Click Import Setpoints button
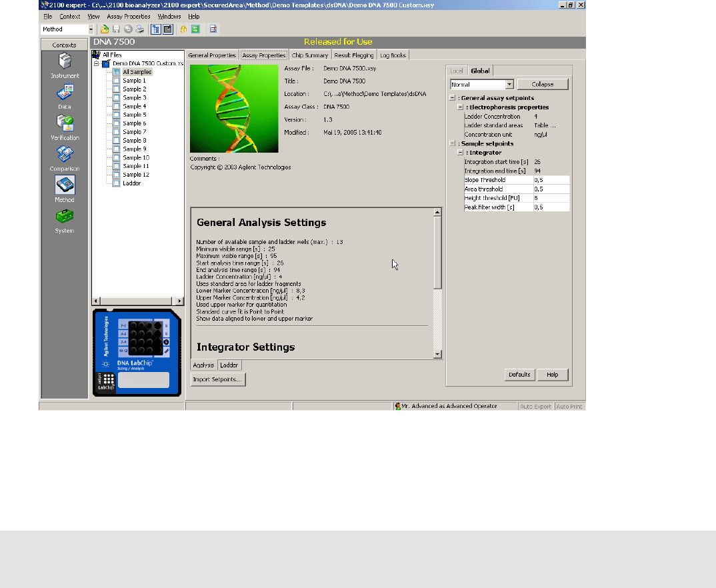Image resolution: width=716 pixels, height=588 pixels. [218, 379]
